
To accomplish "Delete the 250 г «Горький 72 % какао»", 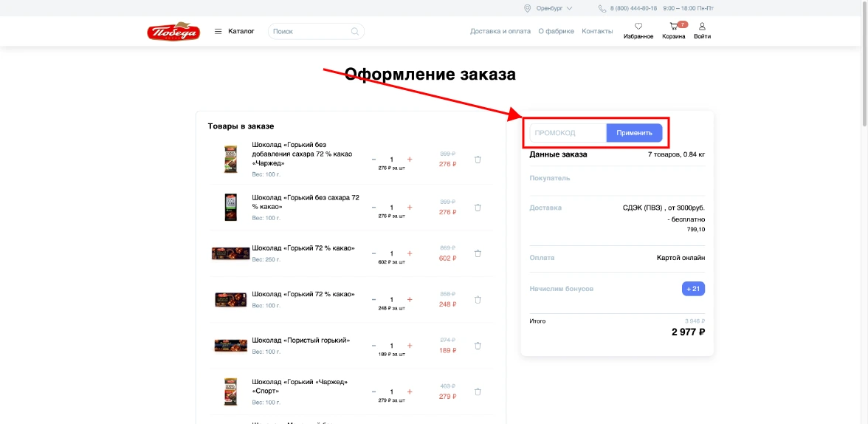I will click(x=478, y=254).
